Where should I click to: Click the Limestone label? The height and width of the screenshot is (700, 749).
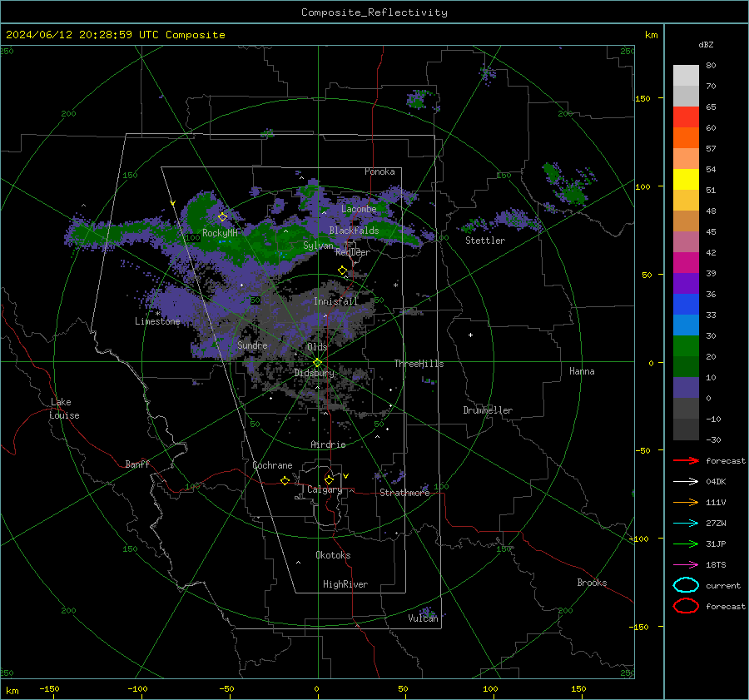pos(157,321)
